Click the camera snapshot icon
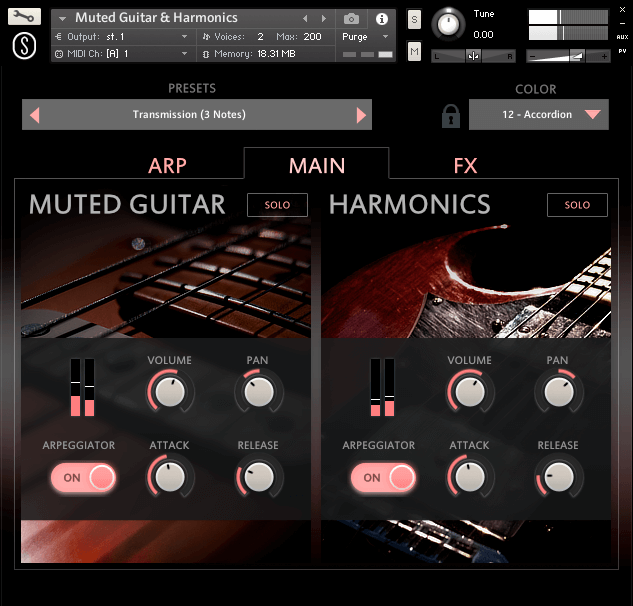Viewport: 633px width, 606px height. tap(351, 19)
